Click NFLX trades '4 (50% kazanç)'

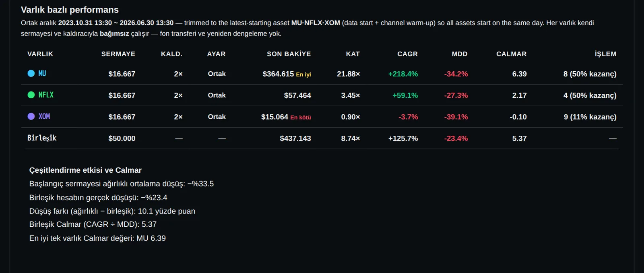click(x=590, y=95)
